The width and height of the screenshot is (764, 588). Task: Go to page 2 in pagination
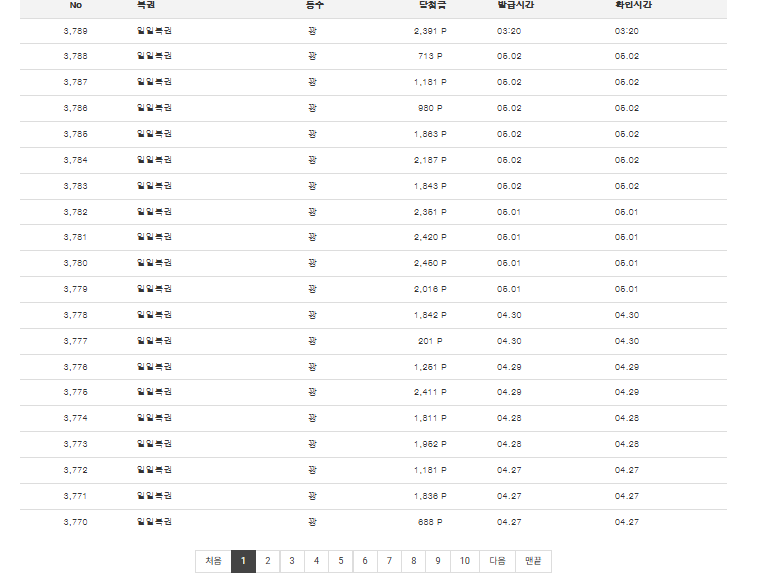[267, 561]
